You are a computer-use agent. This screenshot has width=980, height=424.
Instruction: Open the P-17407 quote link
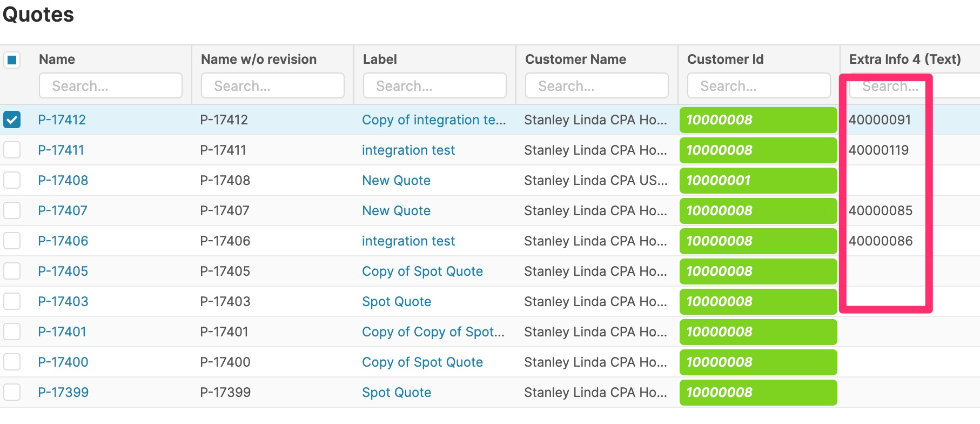[x=62, y=210]
